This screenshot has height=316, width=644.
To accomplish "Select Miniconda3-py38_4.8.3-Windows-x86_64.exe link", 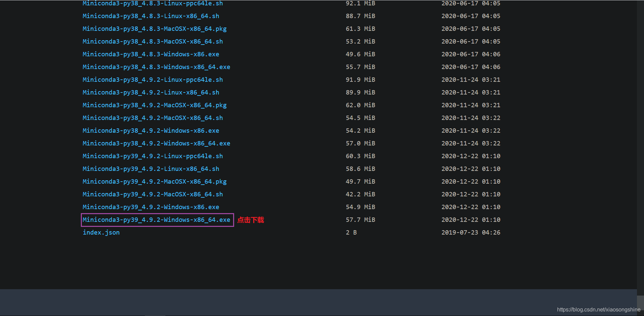I will click(x=156, y=67).
